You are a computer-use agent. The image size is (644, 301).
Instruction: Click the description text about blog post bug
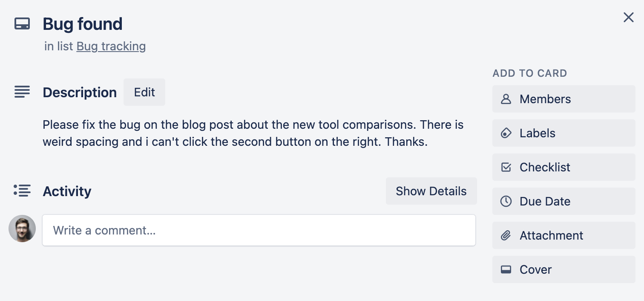[253, 133]
